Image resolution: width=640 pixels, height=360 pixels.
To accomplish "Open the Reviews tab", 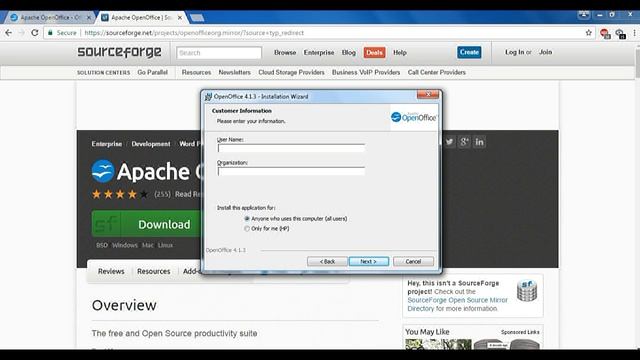I will click(x=111, y=271).
